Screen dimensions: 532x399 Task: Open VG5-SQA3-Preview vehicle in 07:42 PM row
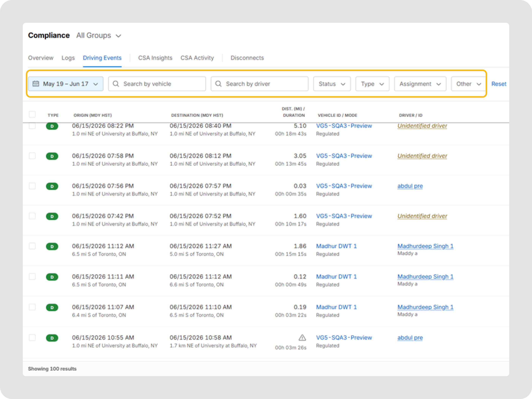pos(344,216)
